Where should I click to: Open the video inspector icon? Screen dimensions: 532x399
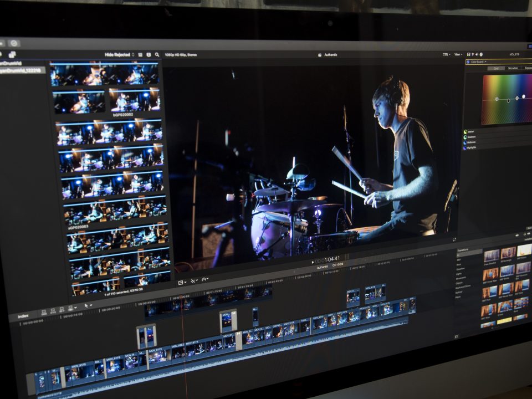pyautogui.click(x=469, y=54)
